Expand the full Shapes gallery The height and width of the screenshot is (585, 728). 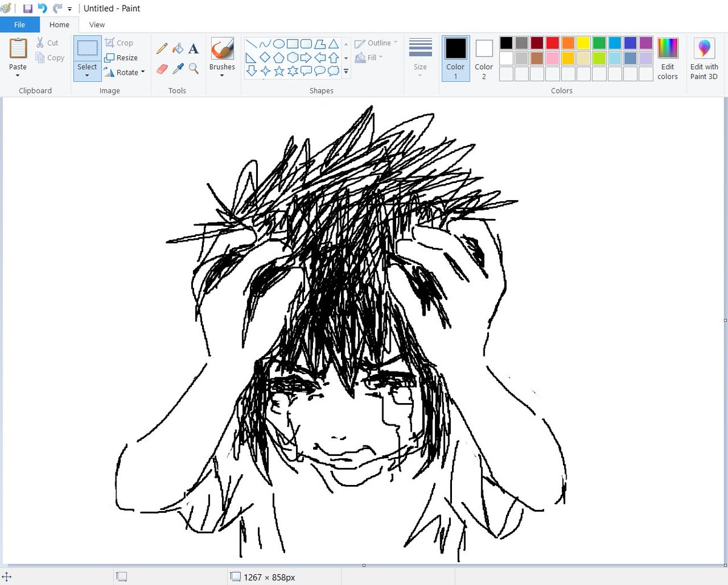coord(346,72)
